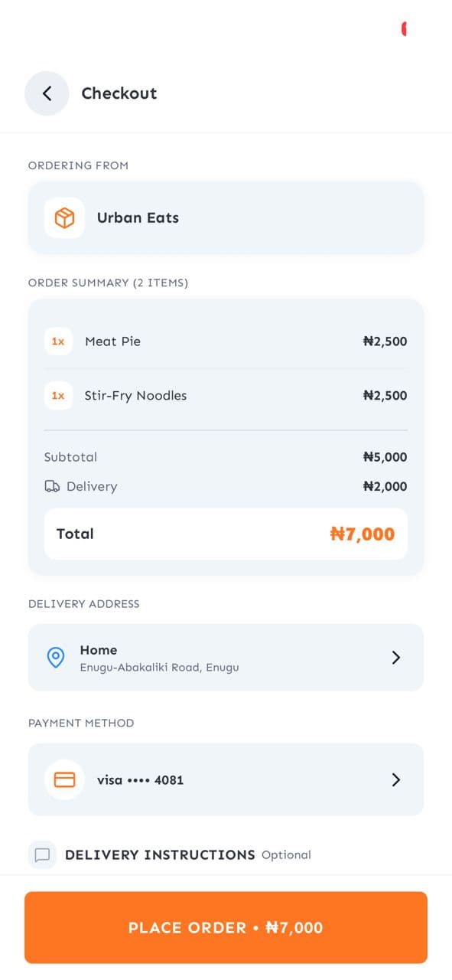The width and height of the screenshot is (452, 980).
Task: Click the red notification indicator at top right
Action: click(x=405, y=28)
